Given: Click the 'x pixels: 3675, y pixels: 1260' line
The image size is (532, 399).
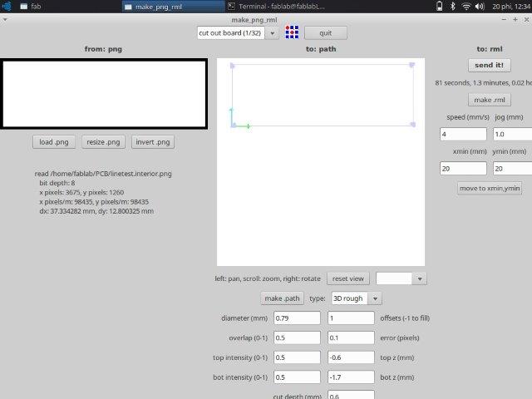Looking at the screenshot, I should pos(81,192).
